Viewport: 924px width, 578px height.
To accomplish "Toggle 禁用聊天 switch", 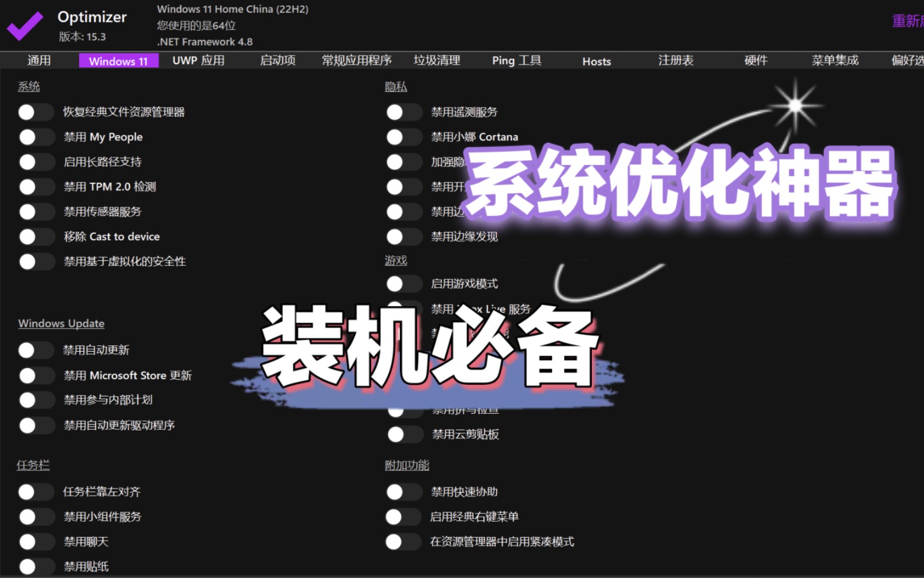I will click(36, 542).
